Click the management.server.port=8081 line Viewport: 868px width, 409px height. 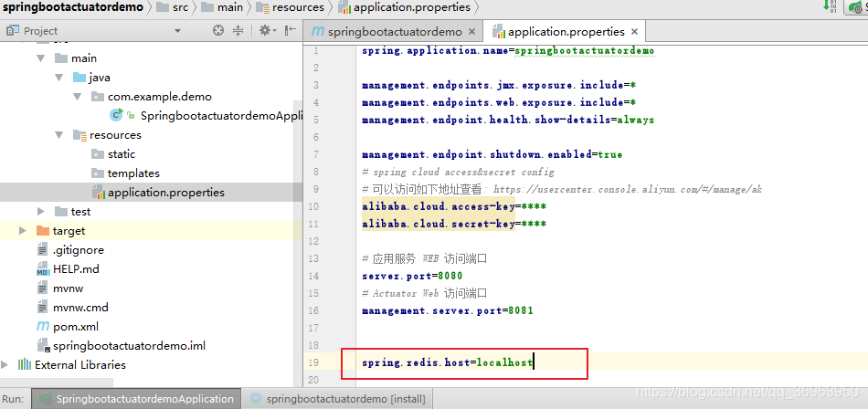(x=448, y=310)
